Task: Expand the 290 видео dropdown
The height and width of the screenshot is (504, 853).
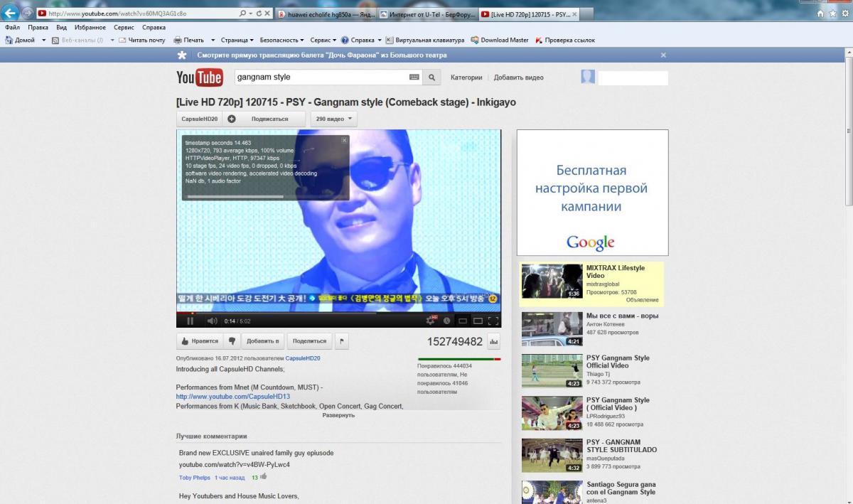Action: coord(333,119)
